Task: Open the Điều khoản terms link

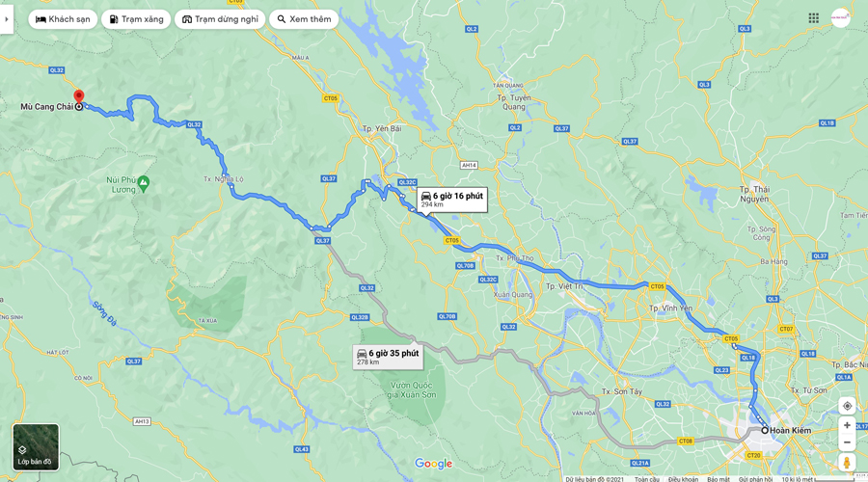Action: [x=683, y=479]
